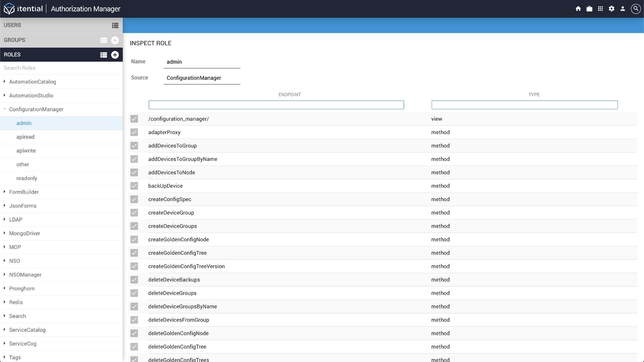Viewport: 644px width, 362px height.
Task: Expand the MongoDriver roles tree
Action: coord(4,233)
